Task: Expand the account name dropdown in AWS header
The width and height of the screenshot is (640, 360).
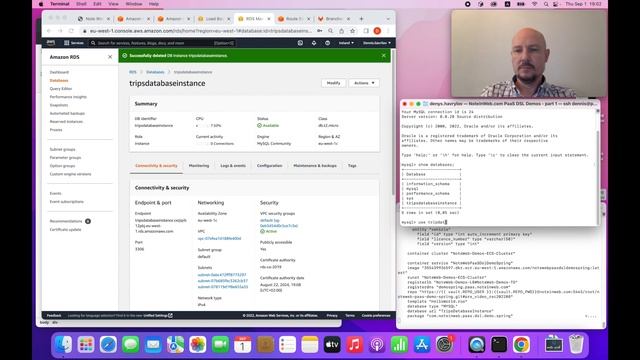Action: [x=377, y=43]
